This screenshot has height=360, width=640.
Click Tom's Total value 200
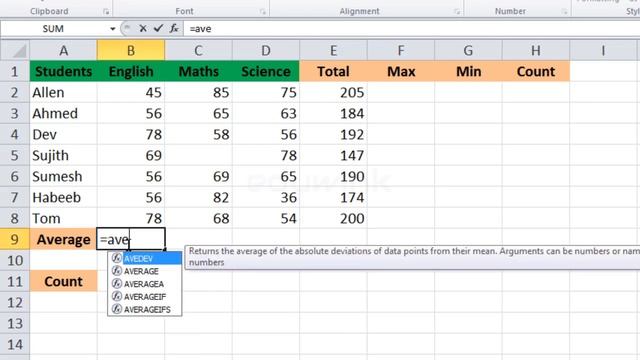pyautogui.click(x=333, y=218)
